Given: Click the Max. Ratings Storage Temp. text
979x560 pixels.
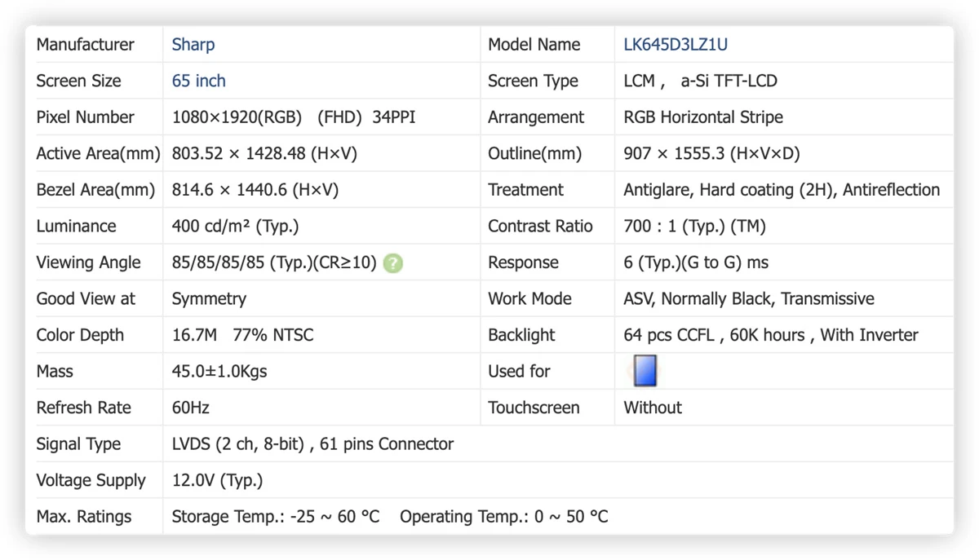Looking at the screenshot, I should 276,517.
